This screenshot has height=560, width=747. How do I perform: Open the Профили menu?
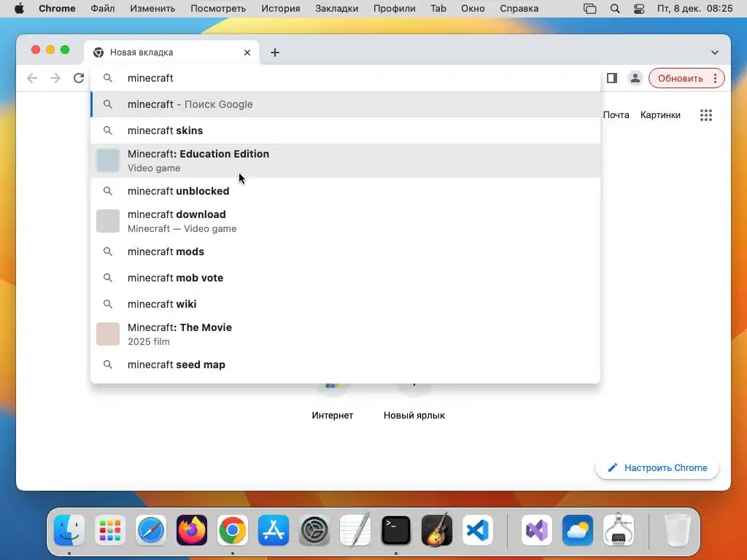tap(395, 9)
